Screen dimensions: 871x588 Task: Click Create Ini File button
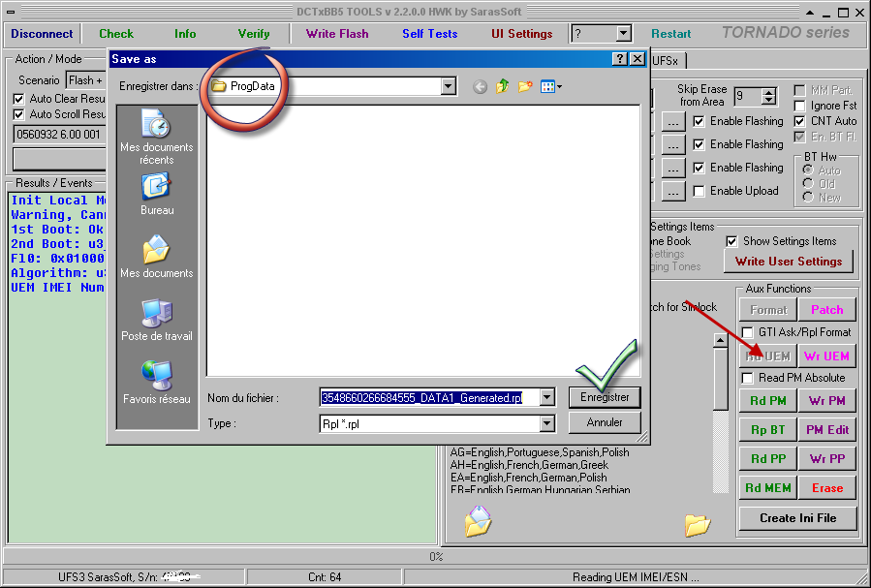[797, 518]
